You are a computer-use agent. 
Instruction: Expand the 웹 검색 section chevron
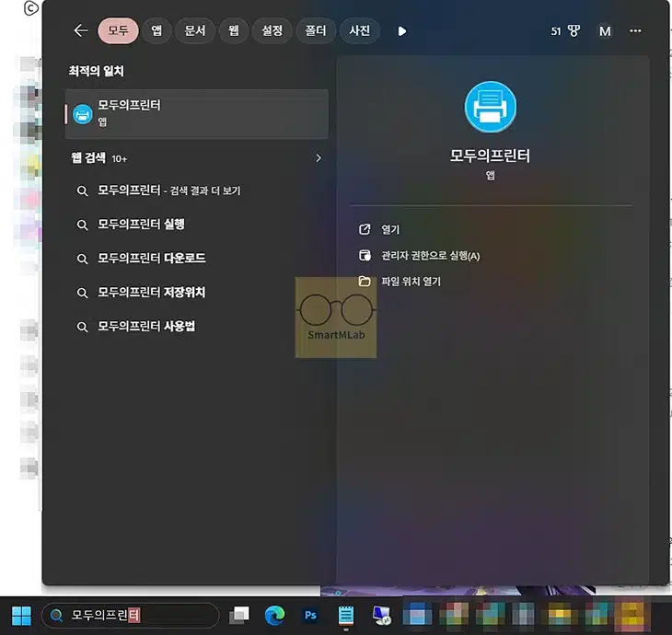coord(319,158)
